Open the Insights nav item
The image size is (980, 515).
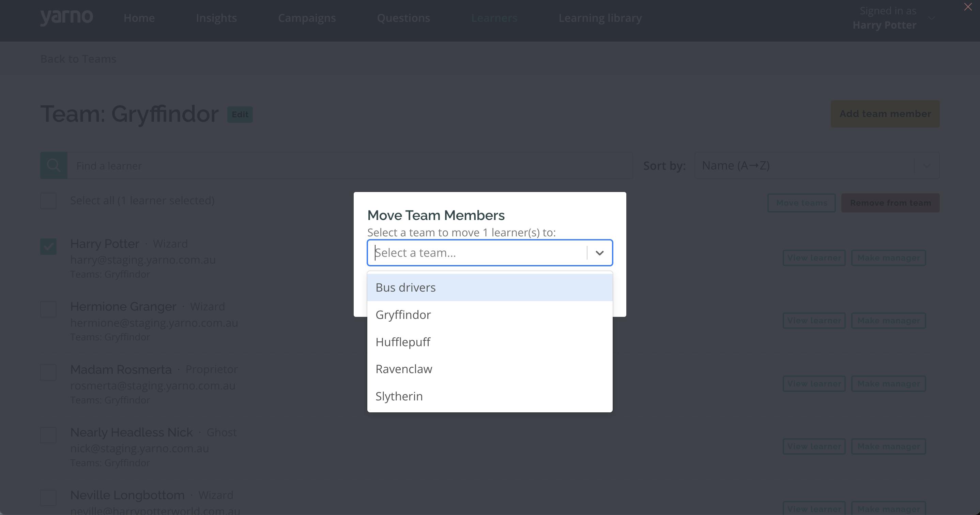(x=216, y=18)
